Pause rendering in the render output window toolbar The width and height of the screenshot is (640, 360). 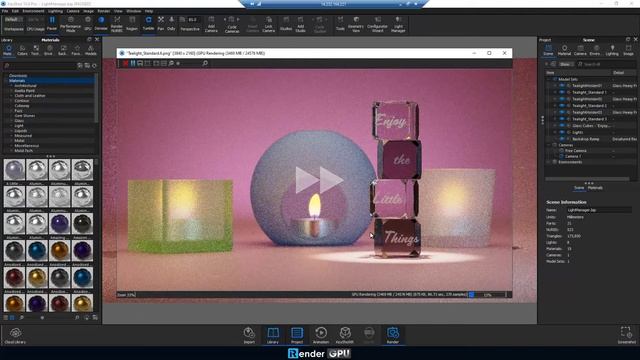[133, 63]
